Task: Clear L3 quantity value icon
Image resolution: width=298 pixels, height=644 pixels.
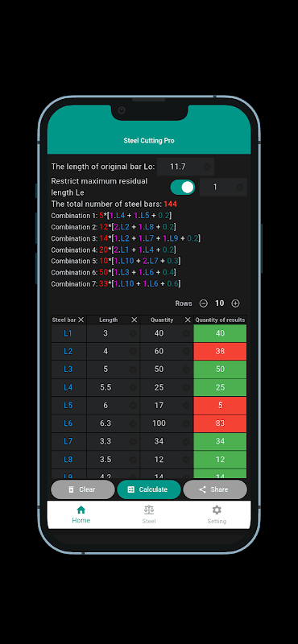Action: click(186, 369)
